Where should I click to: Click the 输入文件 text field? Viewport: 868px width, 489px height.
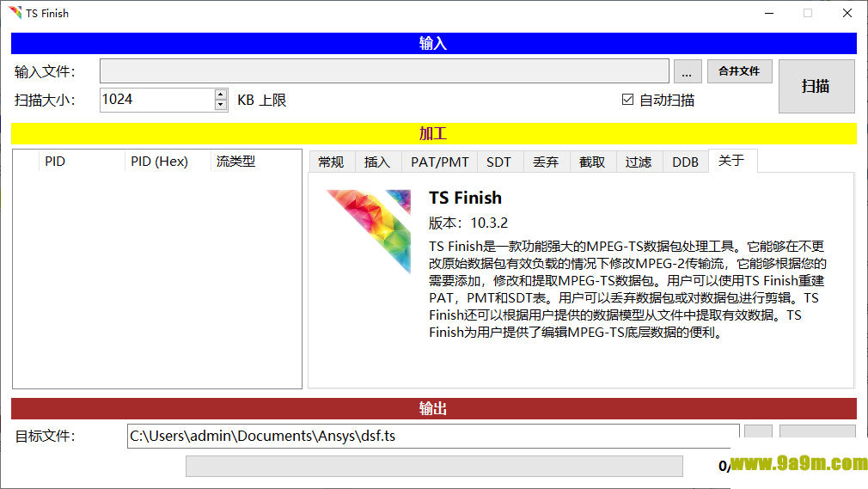click(x=384, y=71)
